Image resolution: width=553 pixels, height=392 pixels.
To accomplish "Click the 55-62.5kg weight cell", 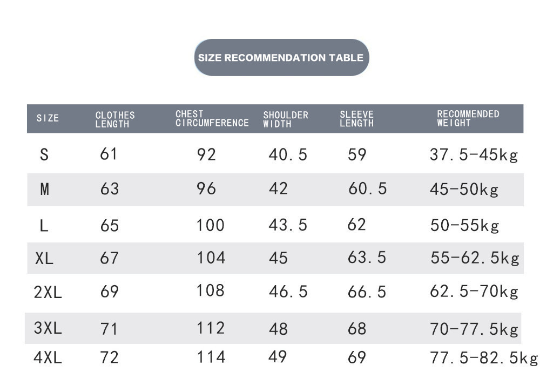I will point(475,258).
